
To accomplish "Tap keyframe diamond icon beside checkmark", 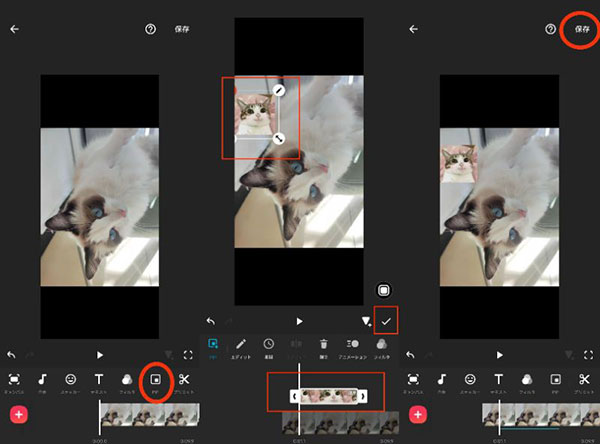I will pos(366,321).
